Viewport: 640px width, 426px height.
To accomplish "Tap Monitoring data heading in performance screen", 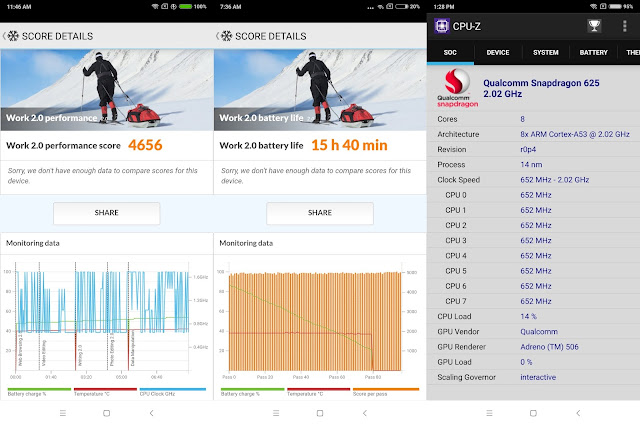I will pyautogui.click(x=33, y=243).
